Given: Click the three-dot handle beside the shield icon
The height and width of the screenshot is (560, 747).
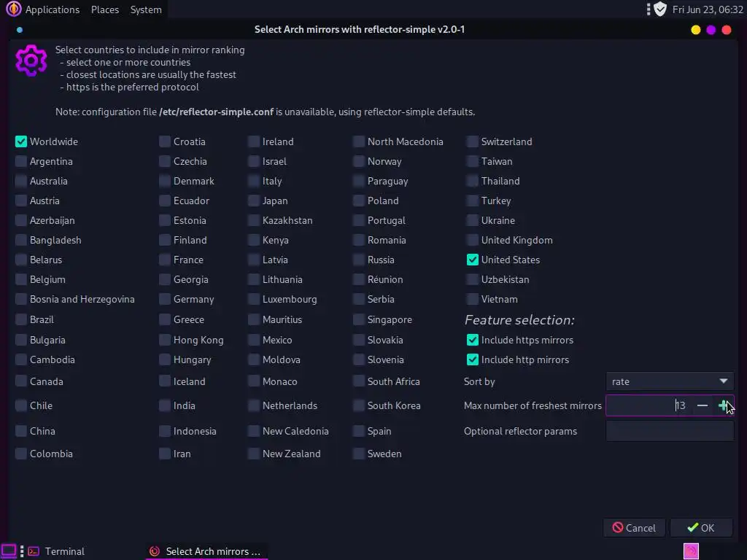Looking at the screenshot, I should coord(648,9).
